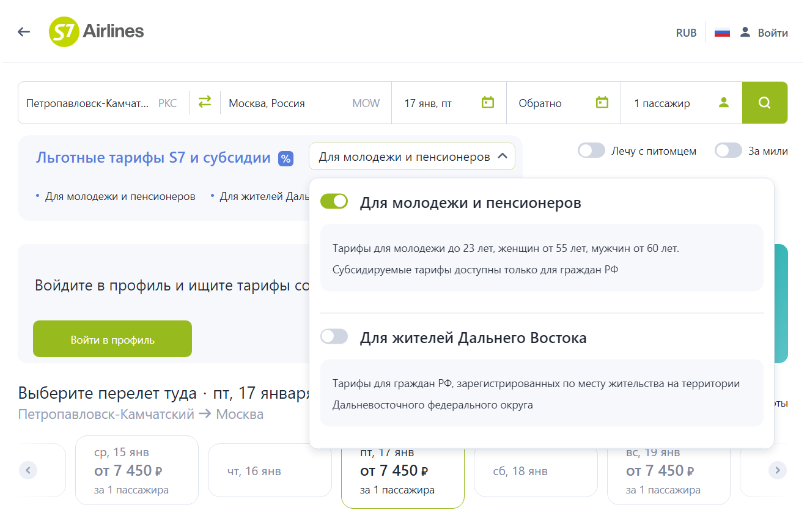Click the Петропавловск-Камчатский → Москва route text

[141, 415]
